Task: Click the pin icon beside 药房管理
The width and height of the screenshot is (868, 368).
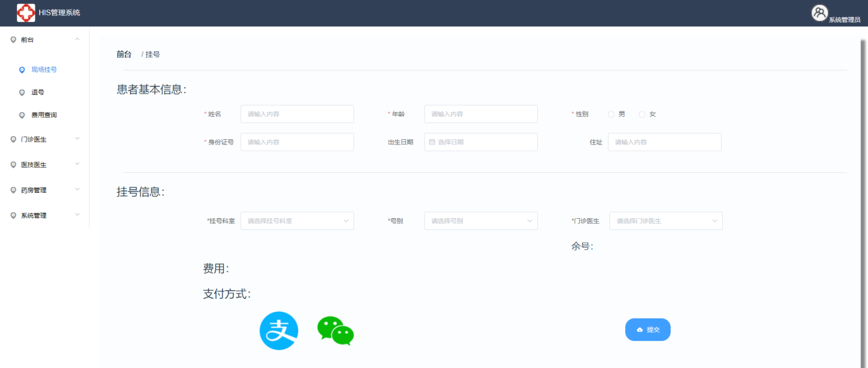Action: pos(13,190)
